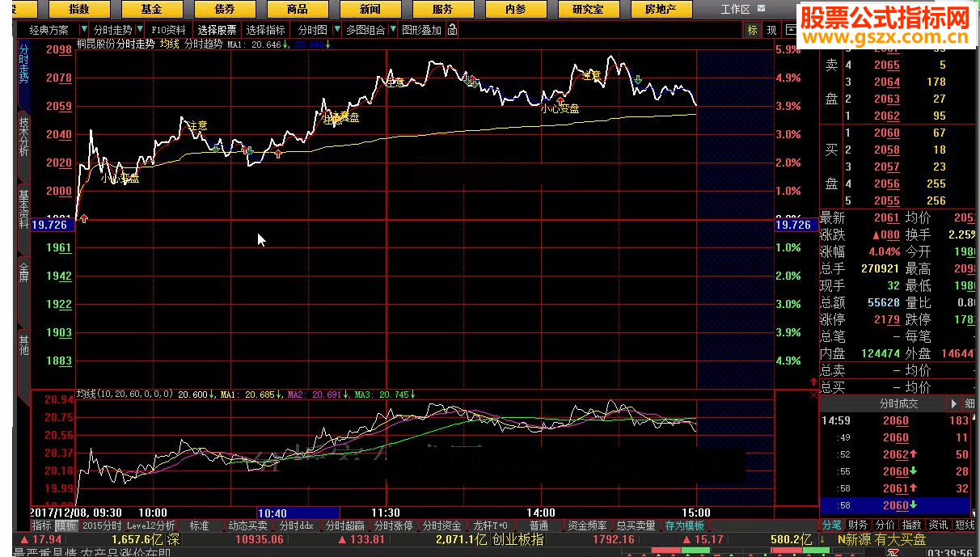Select the 财务 right-panel tab
Screen dimensions: 980x557
tap(859, 525)
